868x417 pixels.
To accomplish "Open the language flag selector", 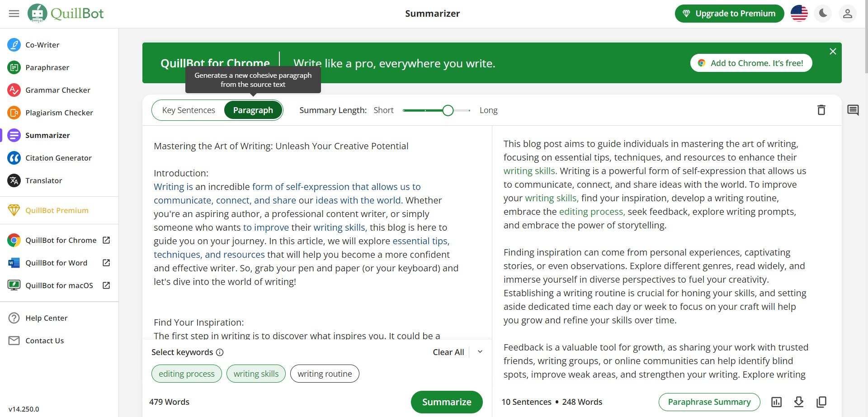I will (x=799, y=14).
